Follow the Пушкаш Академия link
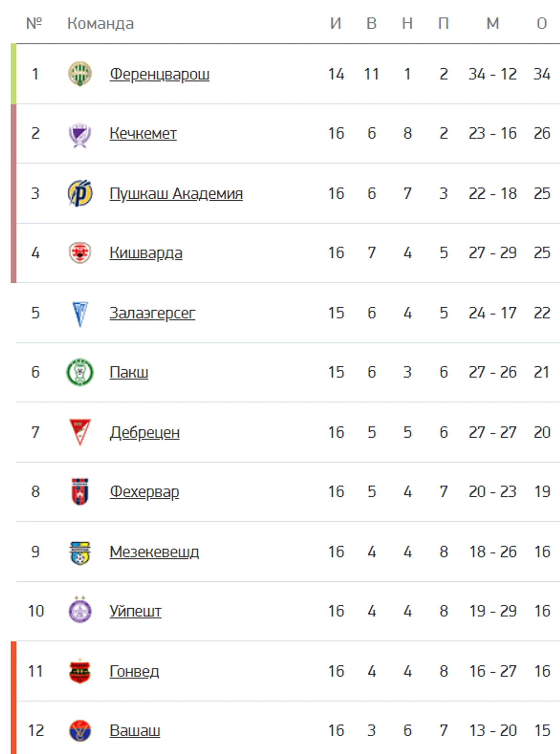 tap(176, 194)
